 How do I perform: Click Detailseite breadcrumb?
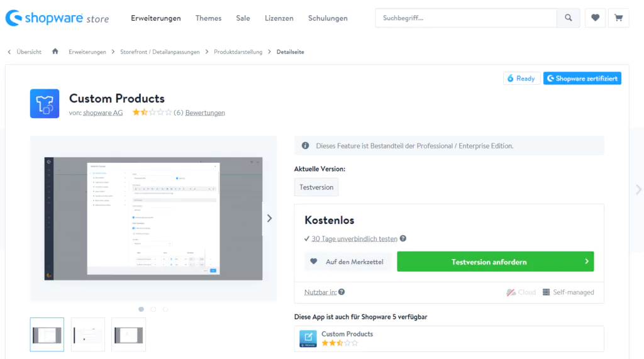291,52
